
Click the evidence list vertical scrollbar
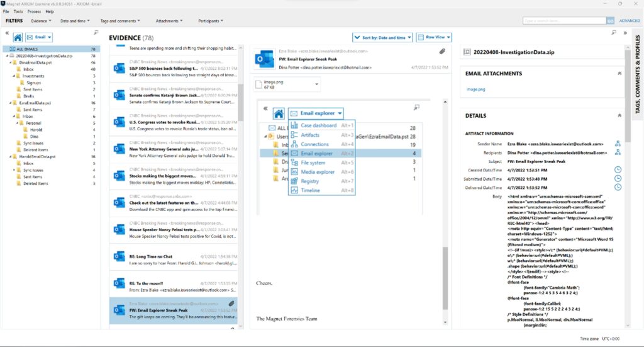point(241,103)
